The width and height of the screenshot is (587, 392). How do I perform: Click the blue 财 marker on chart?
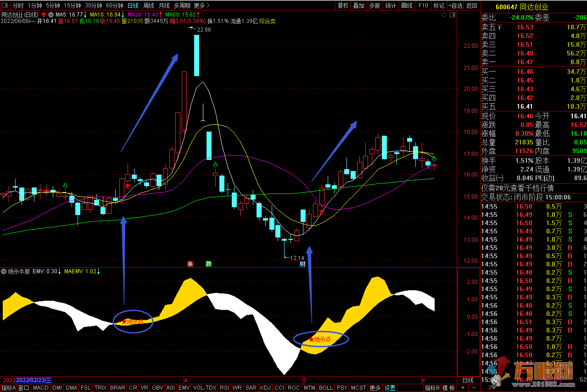click(x=302, y=264)
